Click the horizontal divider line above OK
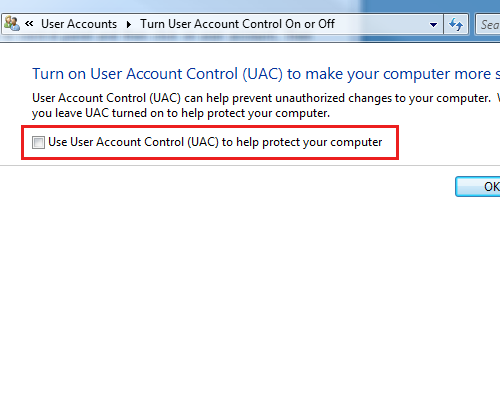Screen dimensions: 500x400 [x=250, y=165]
